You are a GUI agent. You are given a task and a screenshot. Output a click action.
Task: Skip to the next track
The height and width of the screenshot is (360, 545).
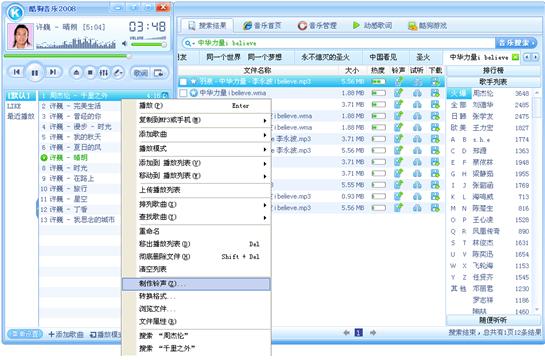[x=53, y=72]
